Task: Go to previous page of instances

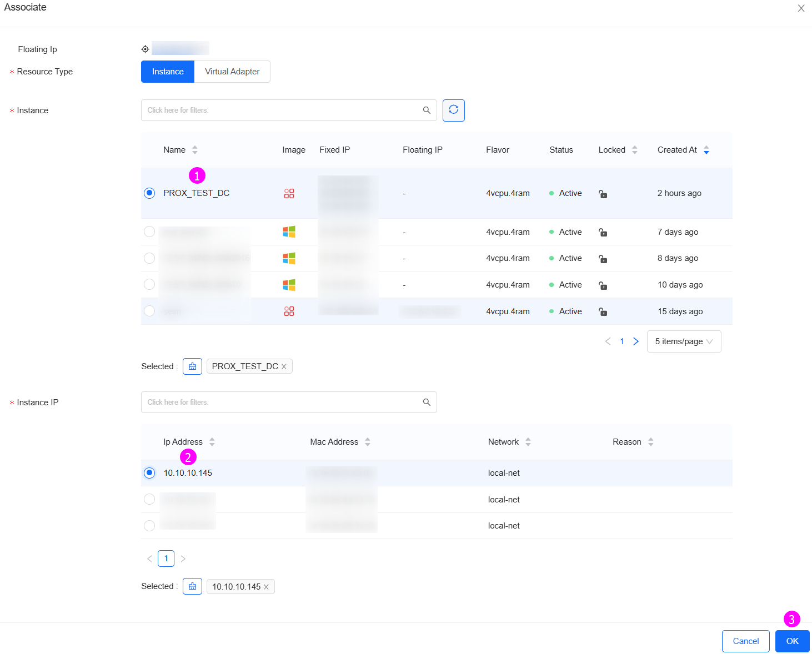Action: [608, 341]
